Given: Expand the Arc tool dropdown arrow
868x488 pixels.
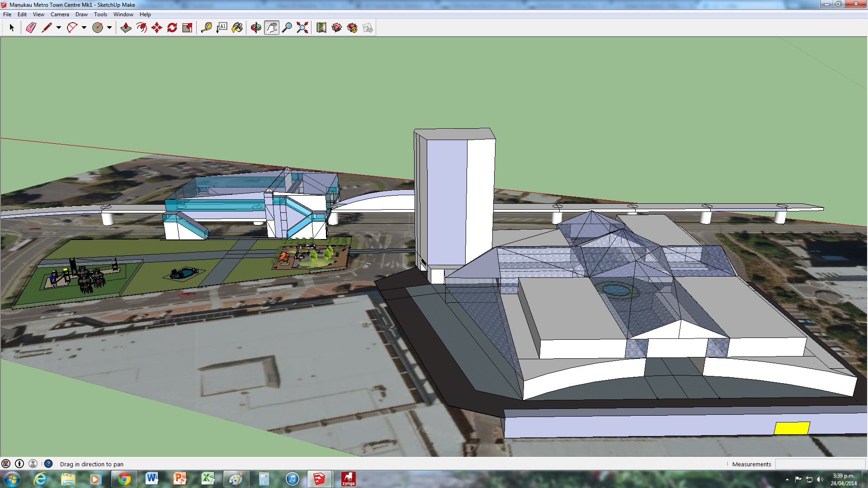Looking at the screenshot, I should point(84,28).
